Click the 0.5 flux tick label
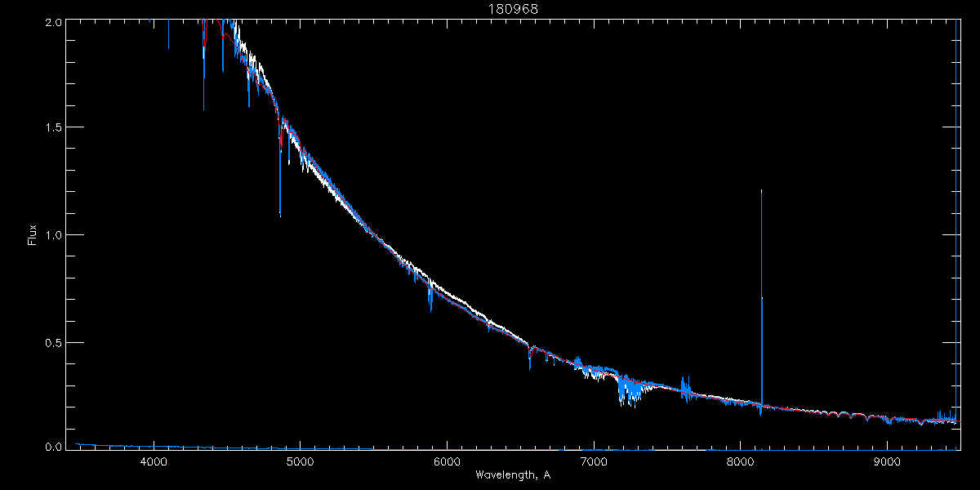The width and height of the screenshot is (980, 490). pos(53,341)
